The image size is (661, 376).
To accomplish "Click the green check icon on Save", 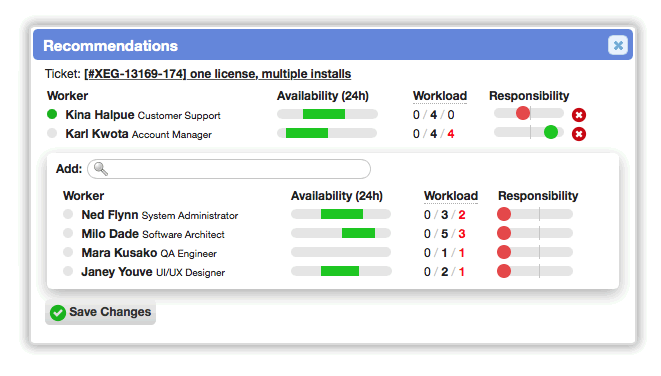I will [x=58, y=313].
